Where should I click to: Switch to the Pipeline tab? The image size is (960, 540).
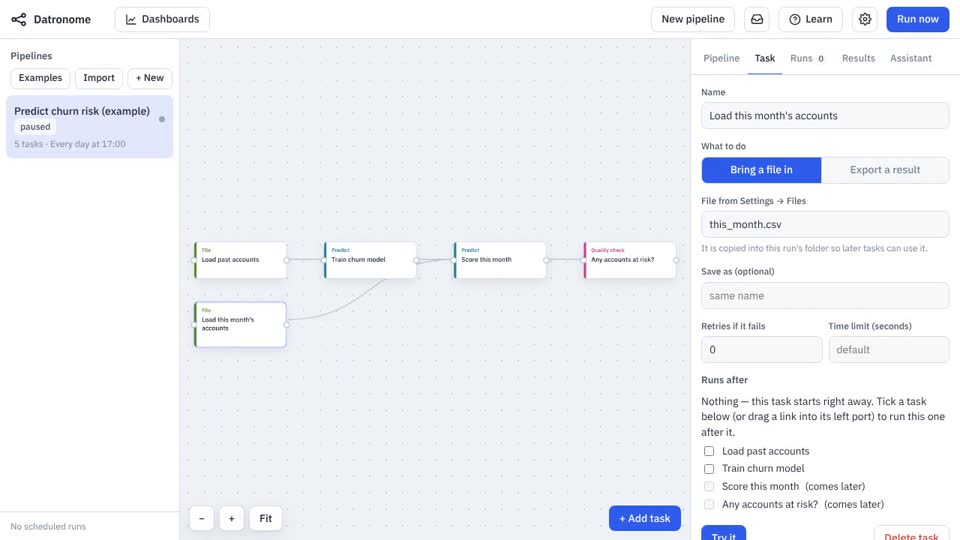point(721,58)
